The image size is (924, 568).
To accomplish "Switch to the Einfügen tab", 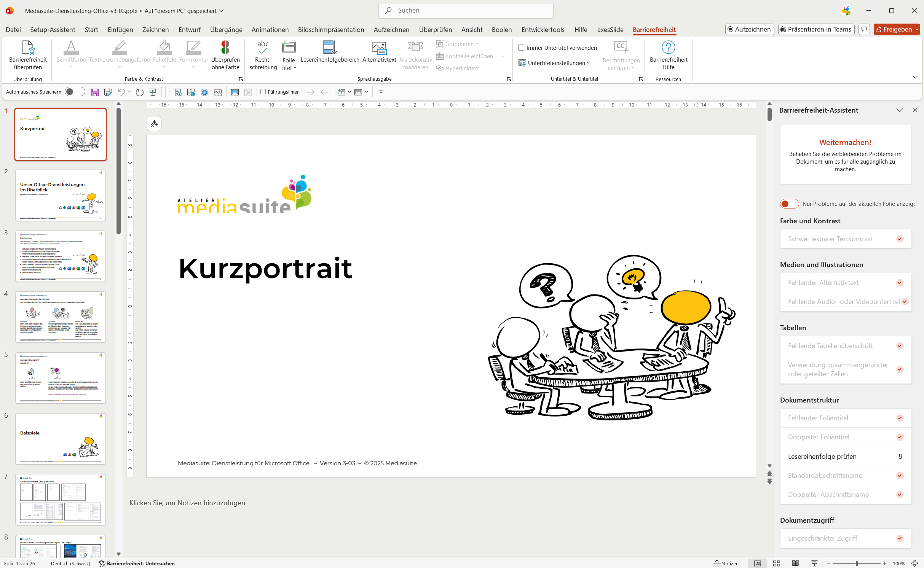I will click(x=120, y=30).
